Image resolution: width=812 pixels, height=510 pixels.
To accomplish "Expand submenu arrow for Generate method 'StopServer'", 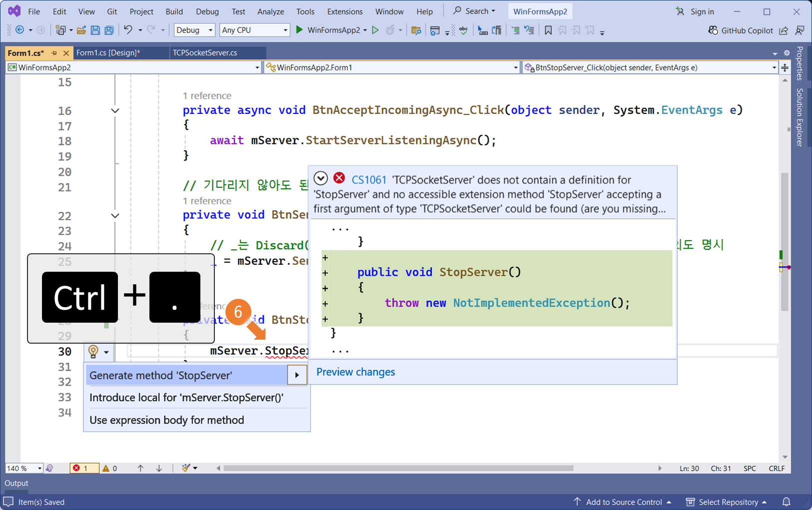I will click(297, 375).
